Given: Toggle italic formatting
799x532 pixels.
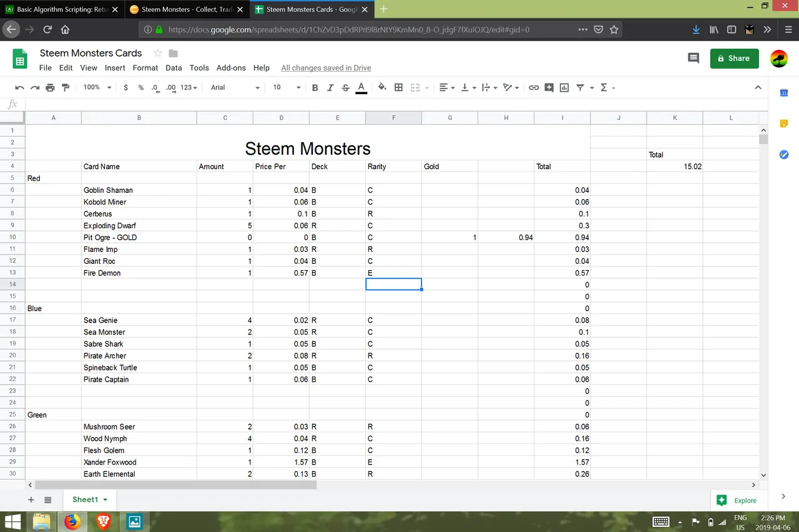Looking at the screenshot, I should 330,88.
